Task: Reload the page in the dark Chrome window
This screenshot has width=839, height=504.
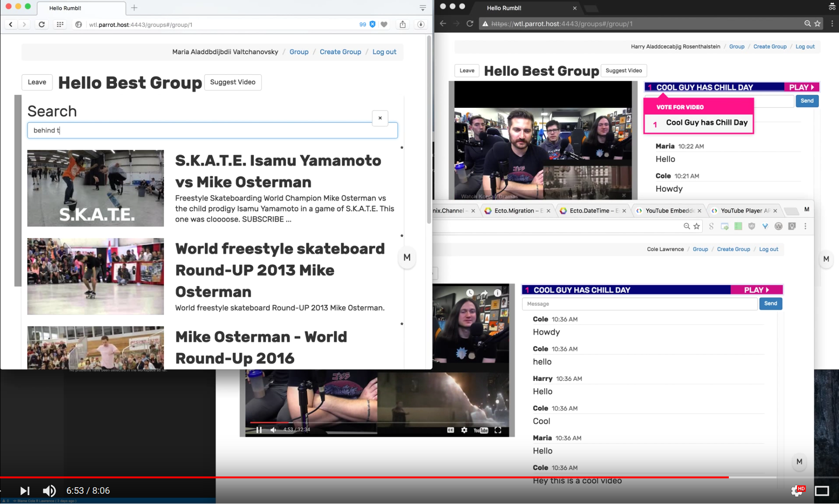Action: [x=470, y=23]
